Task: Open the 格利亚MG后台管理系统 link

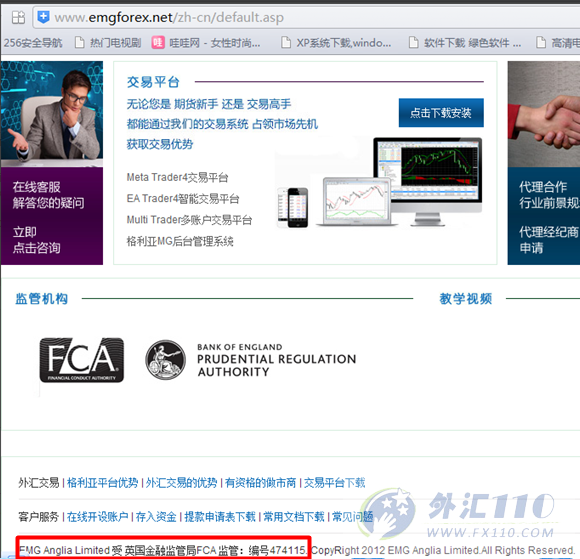Action: pyautogui.click(x=180, y=241)
